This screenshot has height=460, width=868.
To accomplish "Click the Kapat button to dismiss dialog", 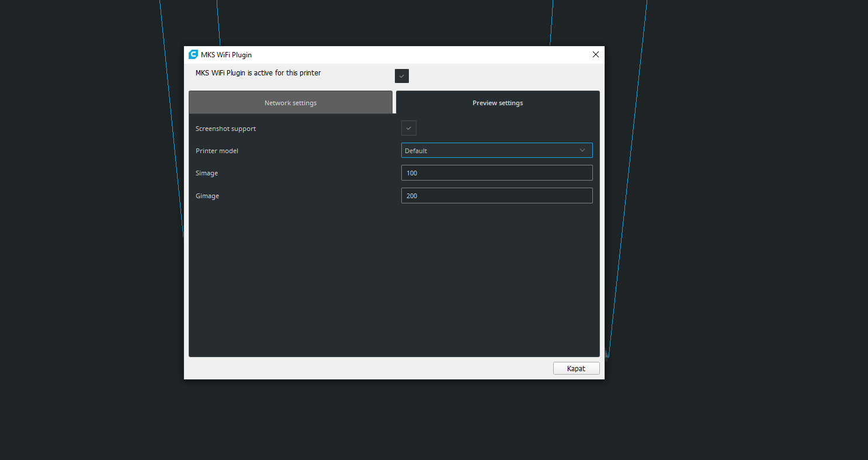I will pos(576,368).
